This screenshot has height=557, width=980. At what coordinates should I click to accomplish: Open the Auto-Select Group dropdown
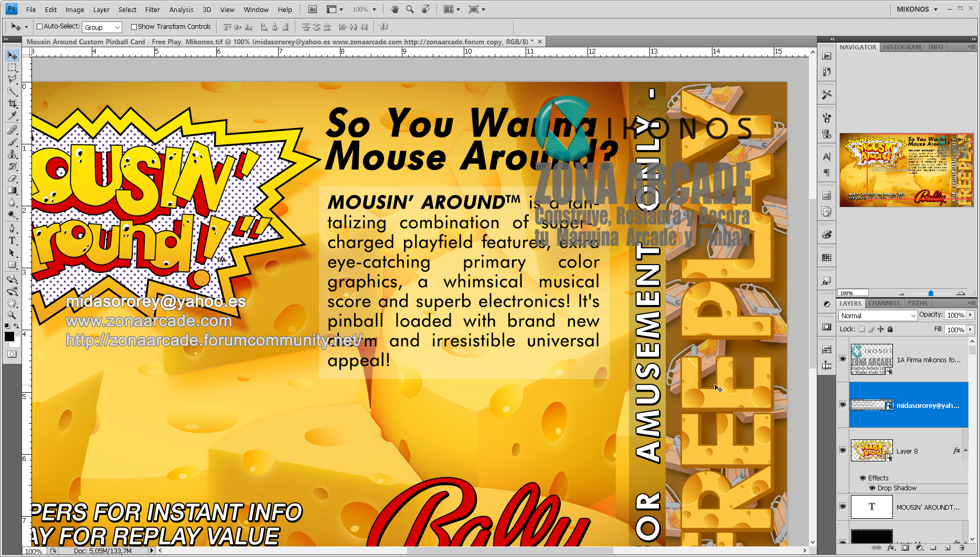pyautogui.click(x=102, y=27)
